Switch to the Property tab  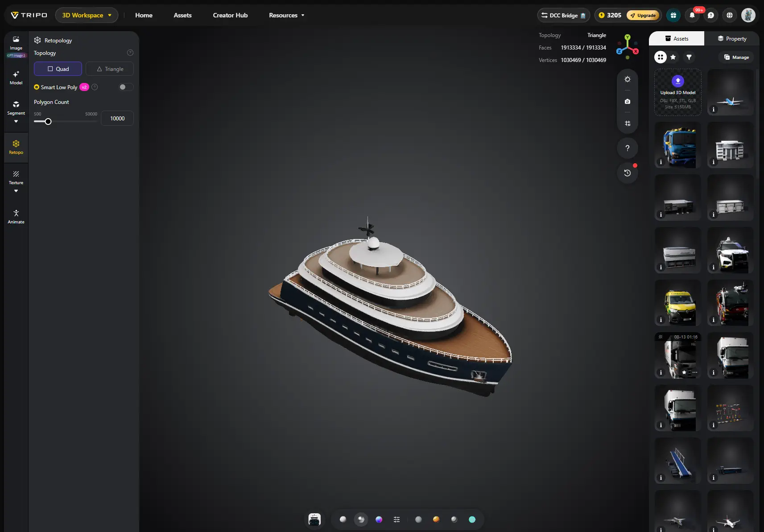[732, 39]
